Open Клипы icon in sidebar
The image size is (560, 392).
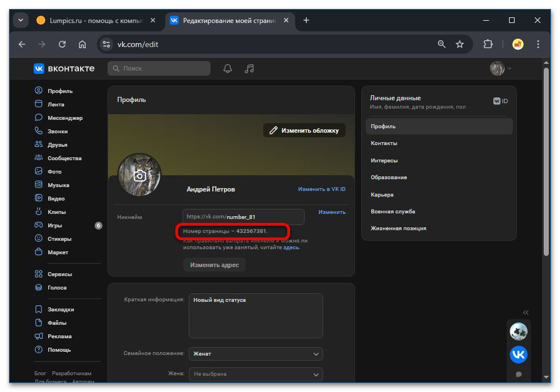click(39, 211)
